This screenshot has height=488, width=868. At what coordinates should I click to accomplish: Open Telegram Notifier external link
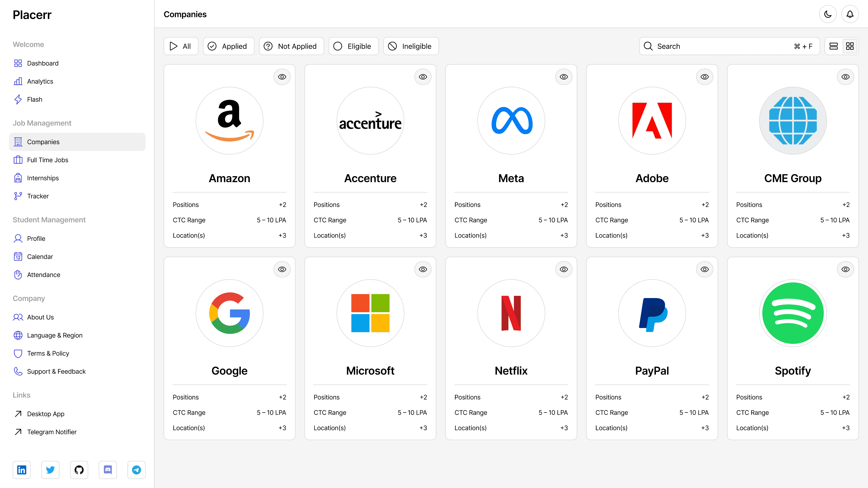[77, 432]
